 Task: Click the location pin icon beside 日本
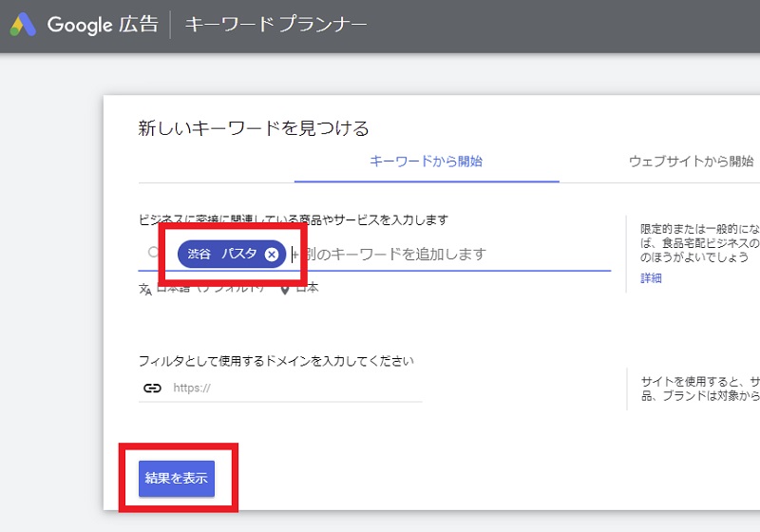tap(285, 289)
